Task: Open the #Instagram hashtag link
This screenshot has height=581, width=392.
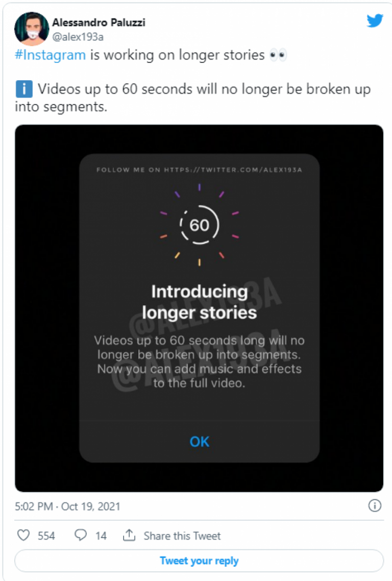Action: 51,55
